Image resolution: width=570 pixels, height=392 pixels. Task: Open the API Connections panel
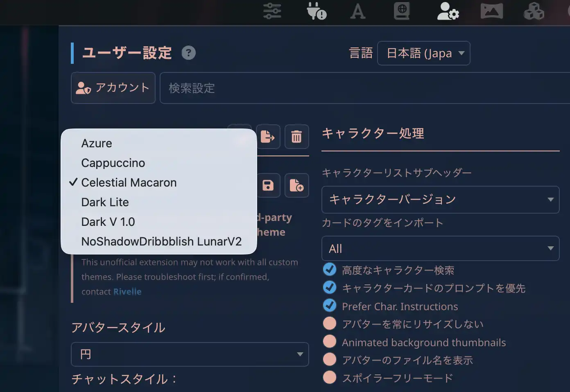316,11
